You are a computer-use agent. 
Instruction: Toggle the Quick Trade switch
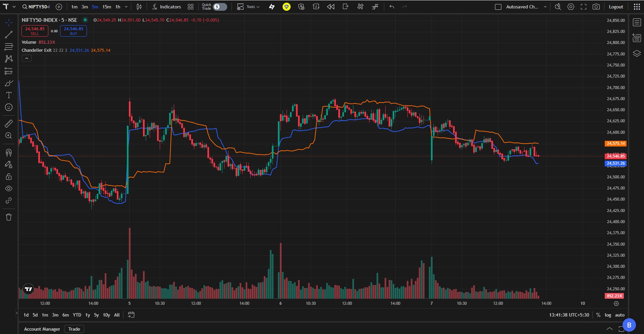[220, 7]
